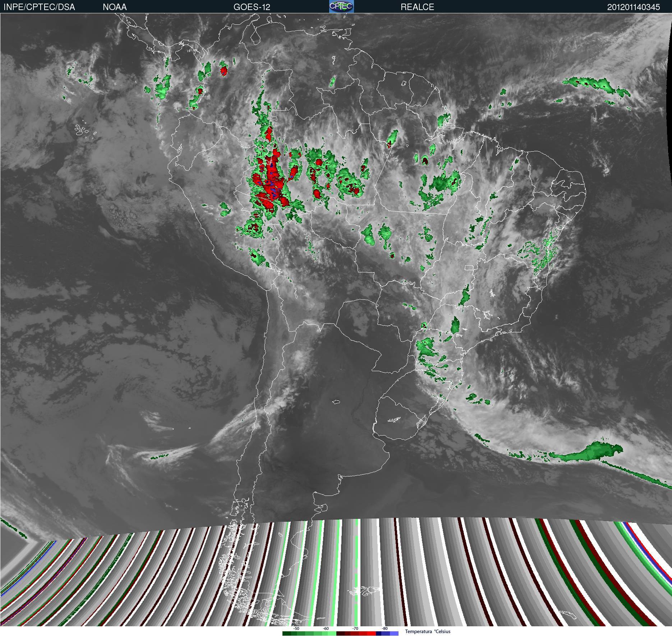Click the -50 temperature scale label
The height and width of the screenshot is (636, 672).
(x=296, y=628)
